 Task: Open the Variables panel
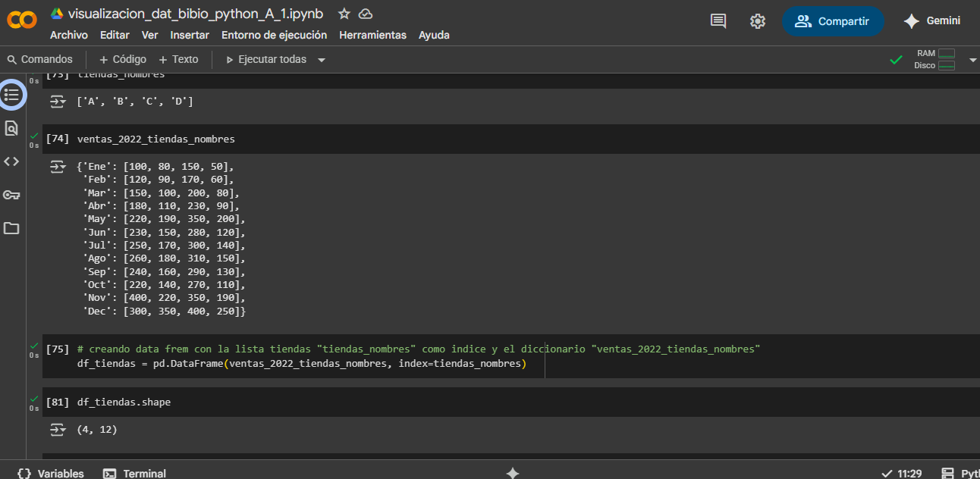[50, 473]
